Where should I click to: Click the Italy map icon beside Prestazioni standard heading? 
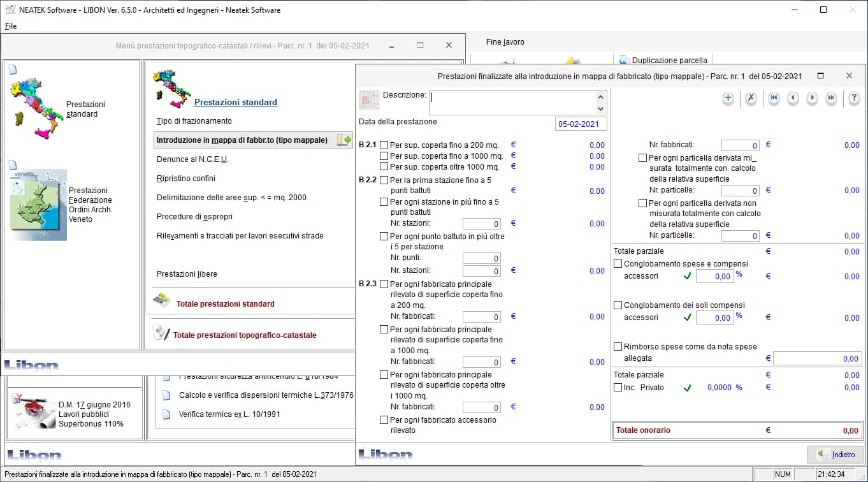(x=172, y=89)
